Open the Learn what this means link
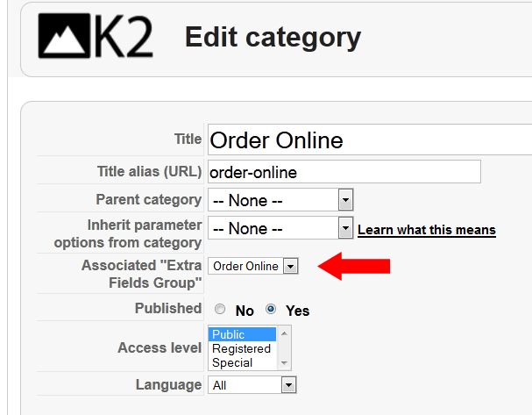This screenshot has width=532, height=415. tap(427, 230)
